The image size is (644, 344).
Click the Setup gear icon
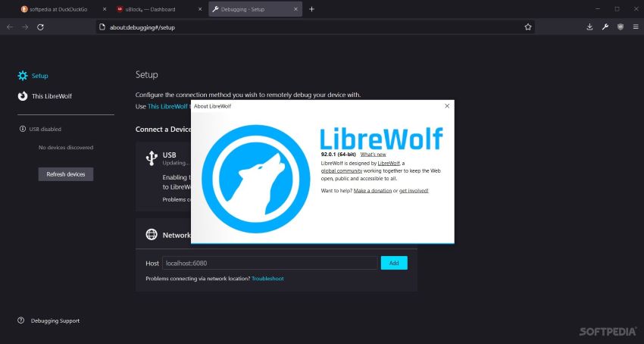click(x=23, y=76)
